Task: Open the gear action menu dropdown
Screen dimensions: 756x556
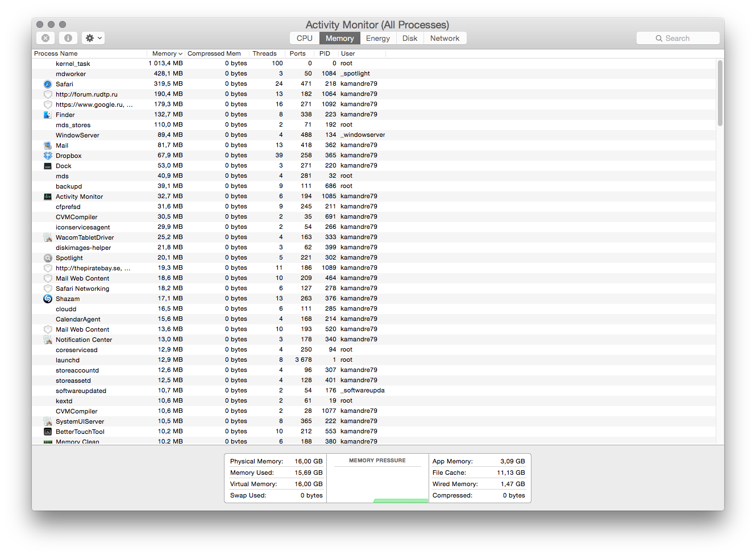Action: click(x=93, y=38)
